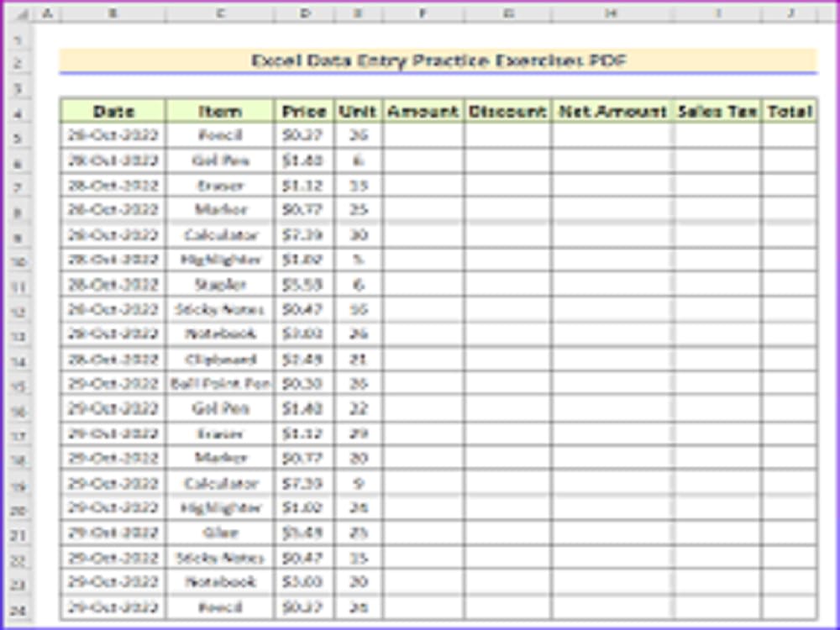Select the Date header cell
The height and width of the screenshot is (630, 840).
pos(113,111)
